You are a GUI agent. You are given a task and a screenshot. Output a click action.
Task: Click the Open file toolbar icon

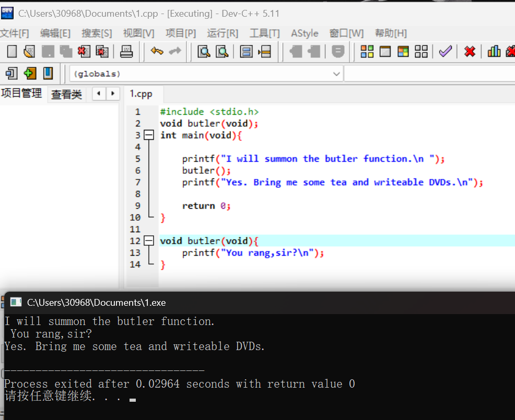(30, 52)
